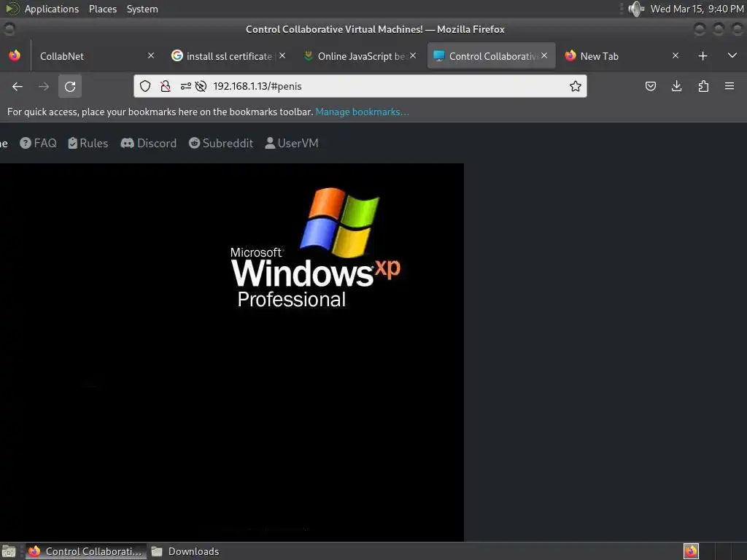Screen dimensions: 747x560
Task: Click the Windows XP virtual machine display
Action: coord(231,352)
